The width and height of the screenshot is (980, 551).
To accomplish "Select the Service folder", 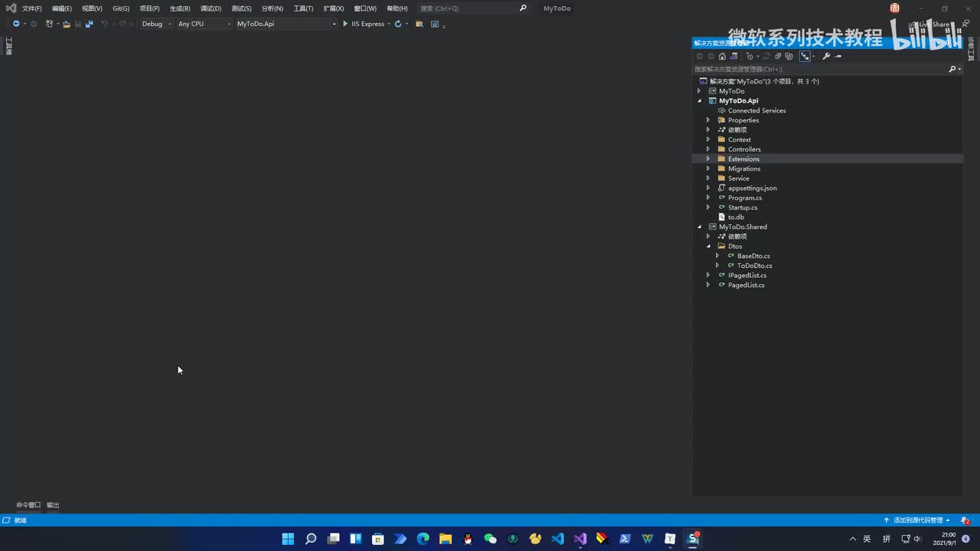I will 738,178.
